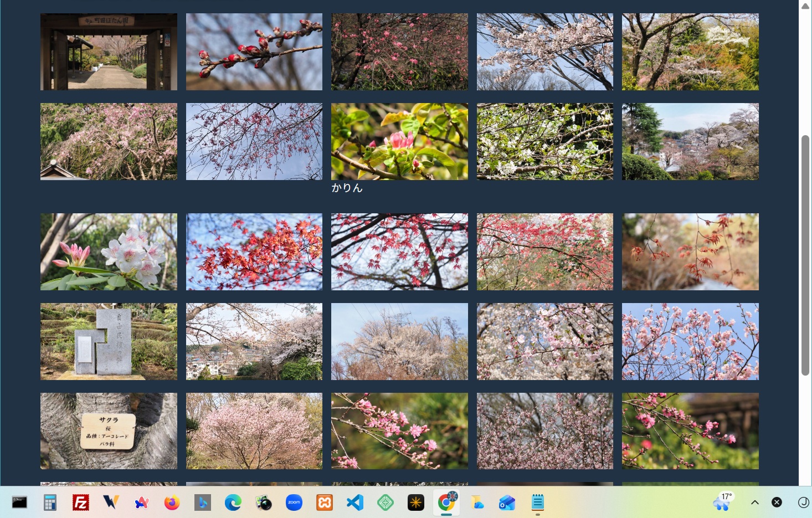Open the Outlook taskbar icon
Screen dimensions: 812x518
pyautogui.click(x=507, y=502)
